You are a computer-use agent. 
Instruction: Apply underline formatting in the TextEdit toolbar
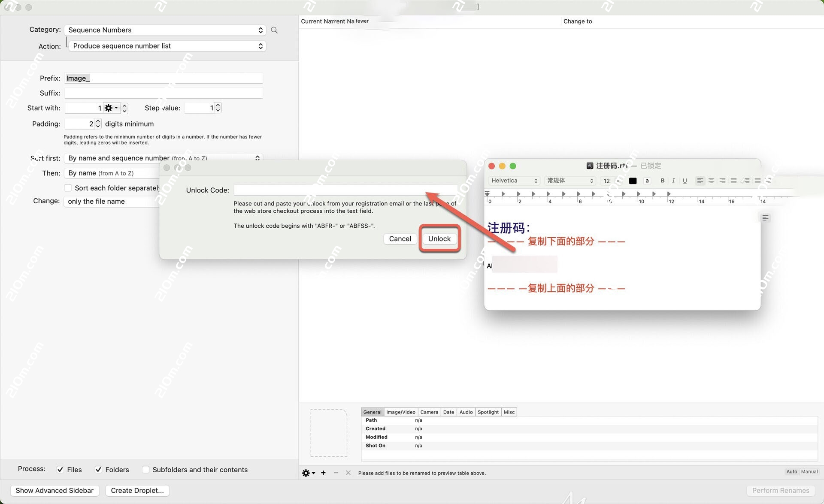point(685,181)
